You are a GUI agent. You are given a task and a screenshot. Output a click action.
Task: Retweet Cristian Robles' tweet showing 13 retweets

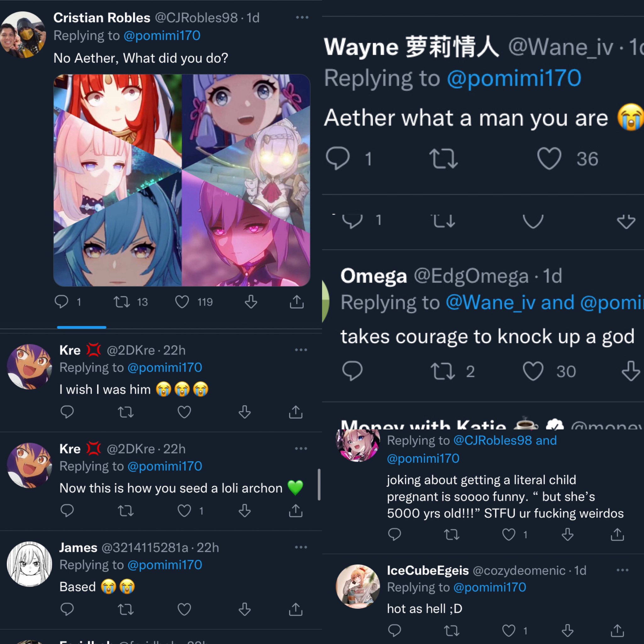[x=122, y=302]
